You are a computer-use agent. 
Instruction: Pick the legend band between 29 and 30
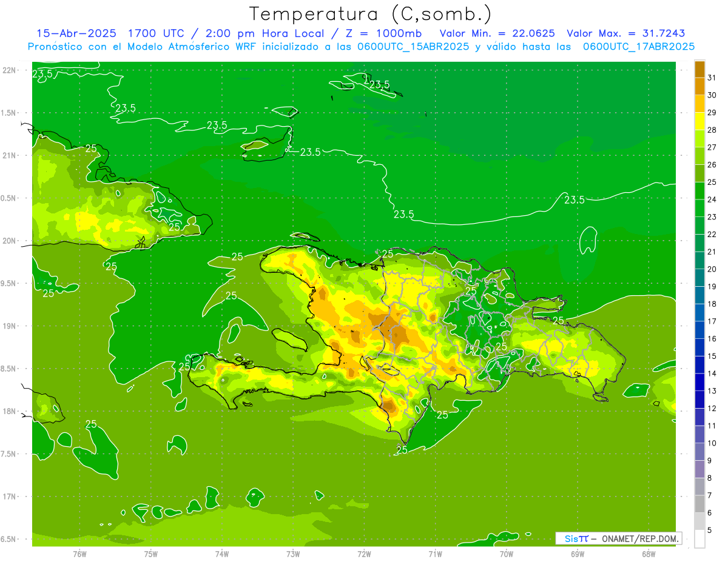(x=699, y=104)
